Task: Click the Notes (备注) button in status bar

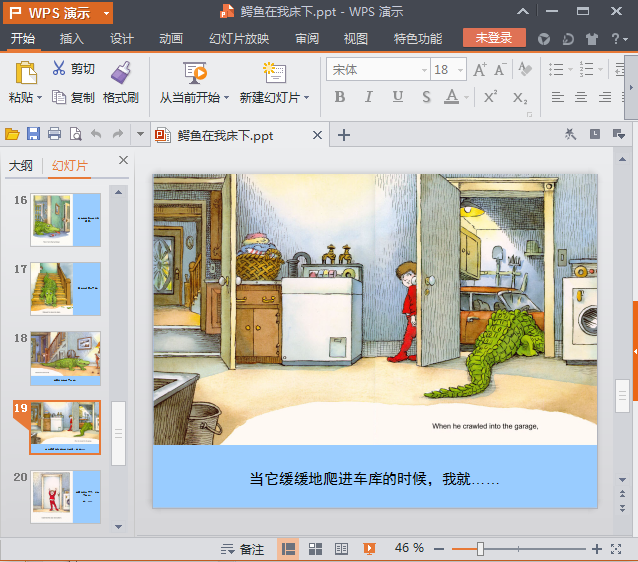Action: click(243, 549)
